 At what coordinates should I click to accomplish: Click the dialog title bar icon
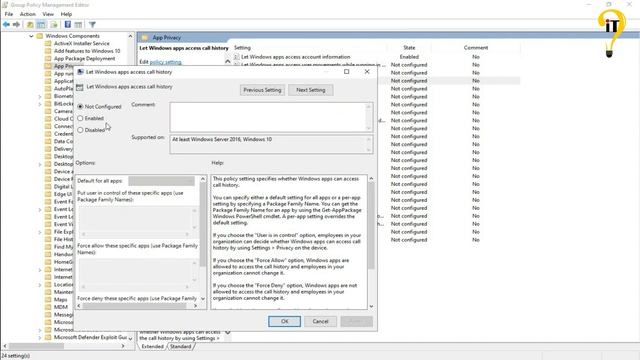coord(80,72)
